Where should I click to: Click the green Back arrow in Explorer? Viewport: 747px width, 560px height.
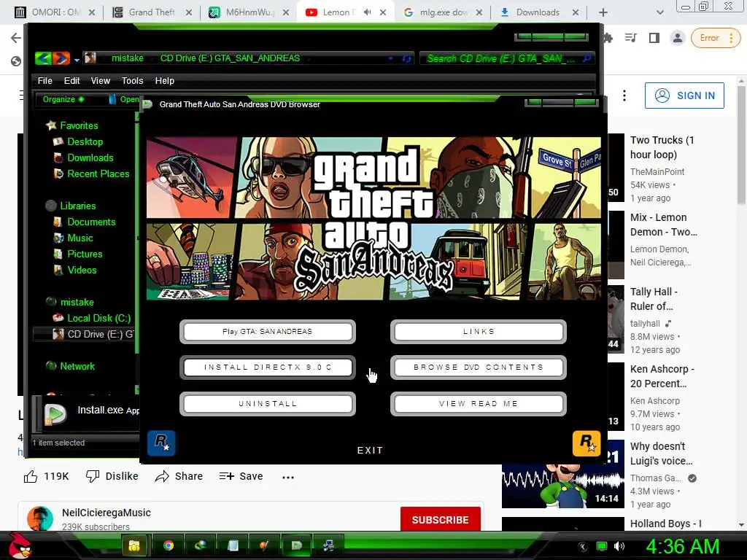point(43,58)
